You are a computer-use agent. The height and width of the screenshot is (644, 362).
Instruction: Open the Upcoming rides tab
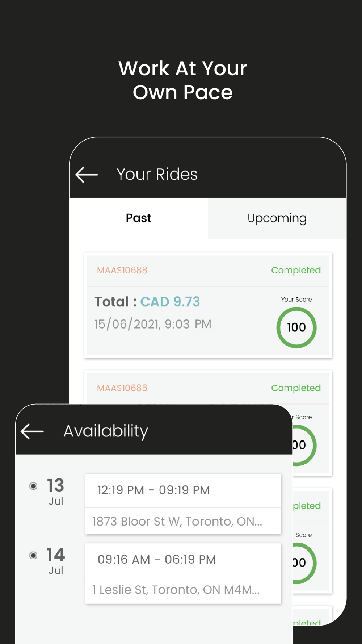(277, 218)
